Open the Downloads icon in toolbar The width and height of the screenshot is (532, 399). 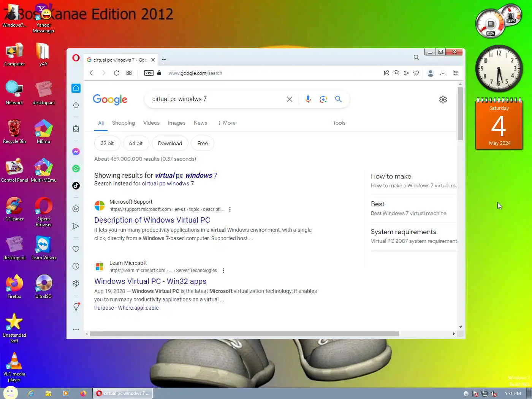(443, 73)
